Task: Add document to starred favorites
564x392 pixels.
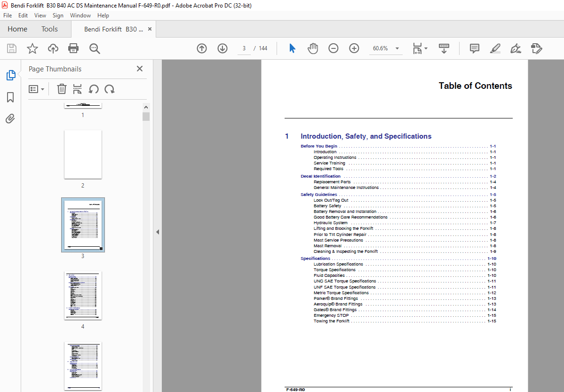Action: pos(32,48)
